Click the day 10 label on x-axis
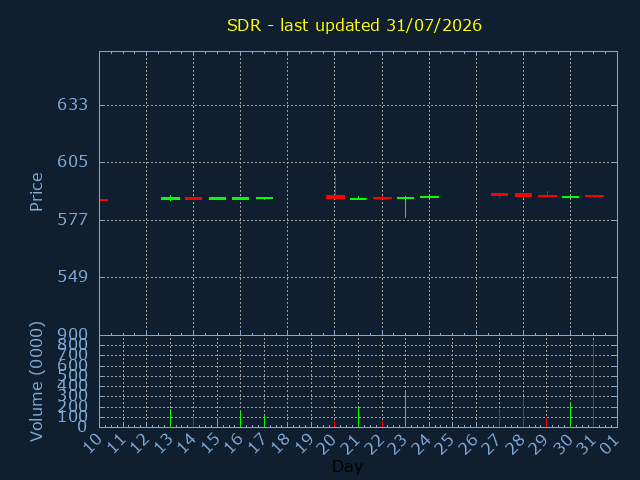 coord(93,444)
